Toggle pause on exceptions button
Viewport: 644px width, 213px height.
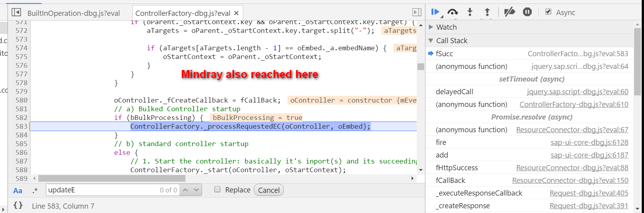pos(527,12)
